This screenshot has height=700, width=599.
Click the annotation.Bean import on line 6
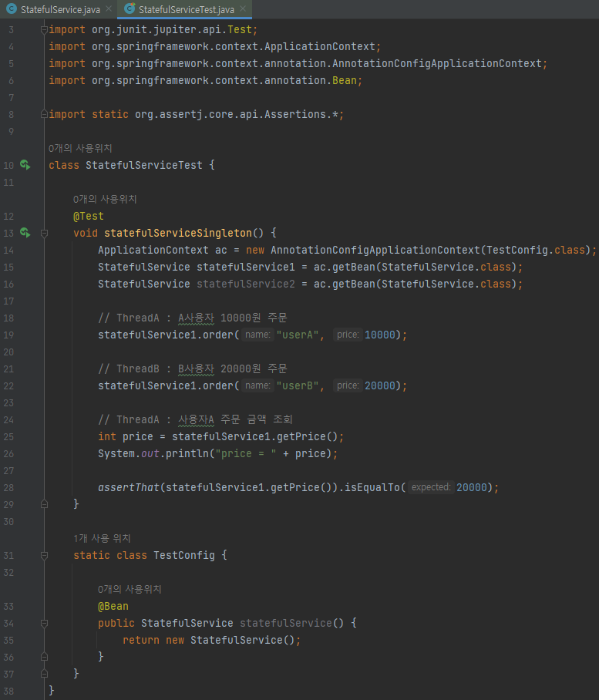[205, 81]
